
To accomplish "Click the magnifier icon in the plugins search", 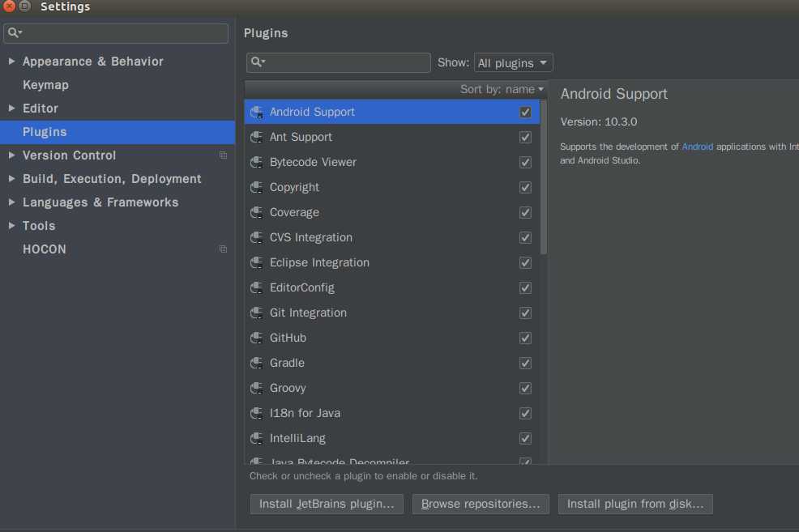I will 258,62.
